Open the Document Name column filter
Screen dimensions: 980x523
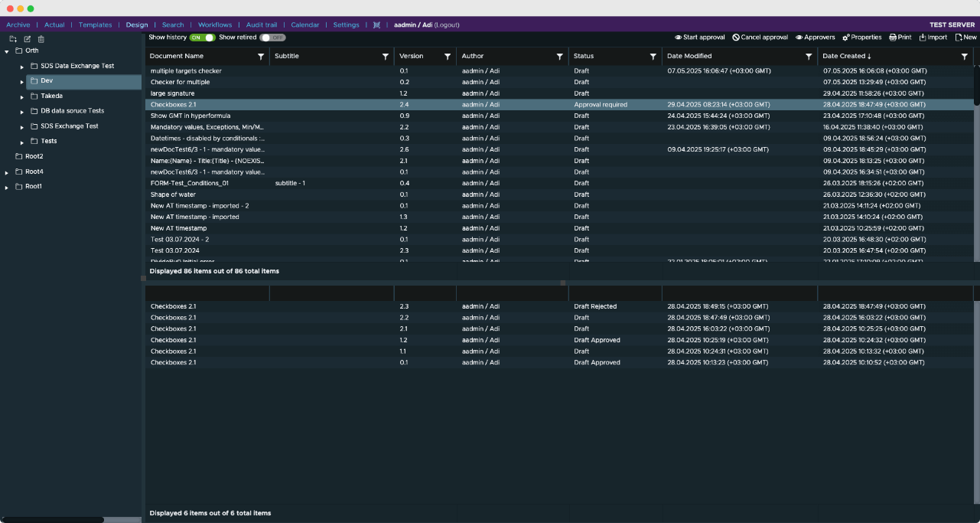[261, 56]
